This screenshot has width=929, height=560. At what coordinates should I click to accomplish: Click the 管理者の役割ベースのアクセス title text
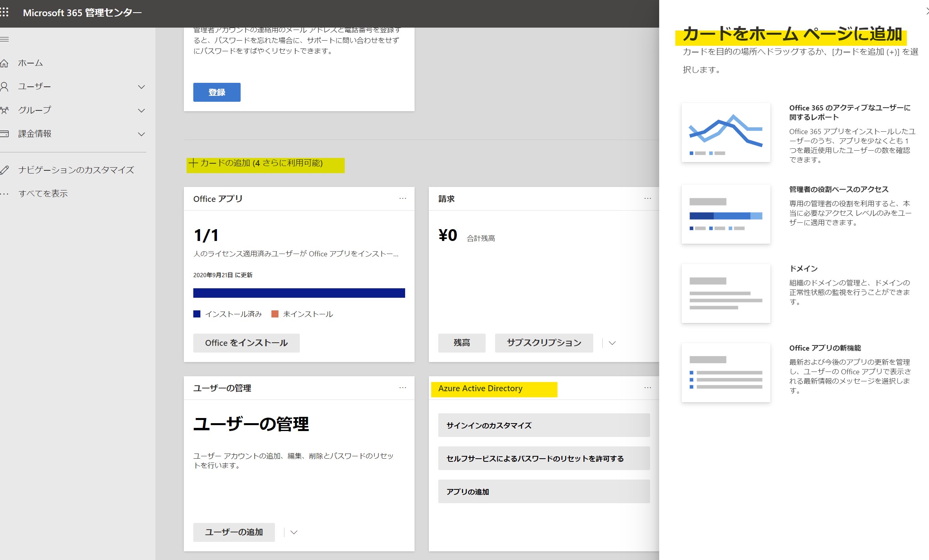pyautogui.click(x=839, y=189)
